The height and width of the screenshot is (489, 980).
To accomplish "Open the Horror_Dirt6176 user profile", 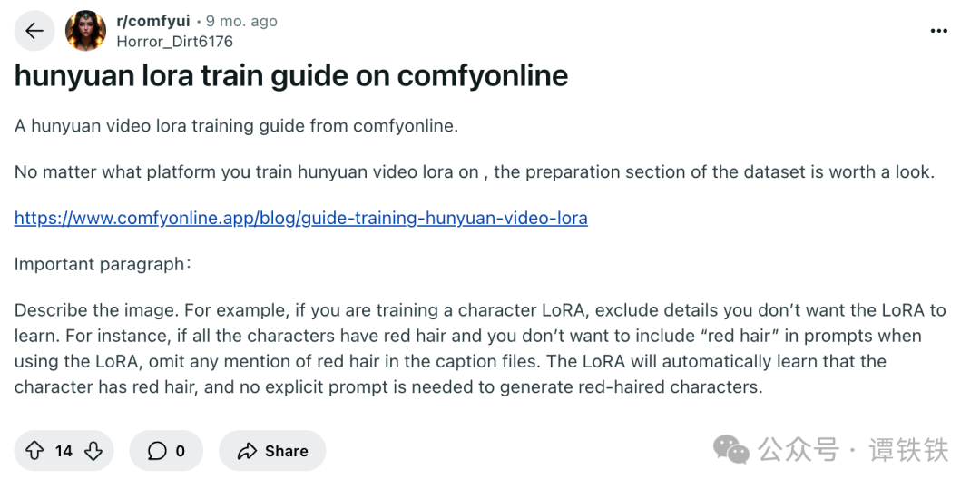I will 174,42.
